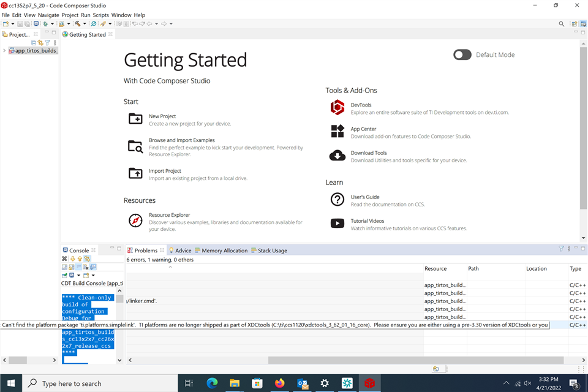Click the magnifier search toolbar icon
The width and height of the screenshot is (588, 392).
coord(93,24)
